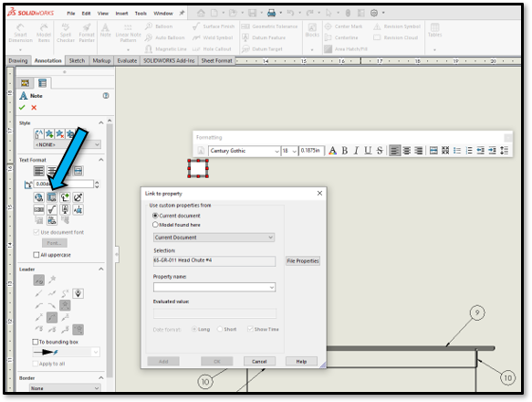Apply Bold in Formatting toolbar
Viewport: 532px width, 402px height.
[345, 151]
